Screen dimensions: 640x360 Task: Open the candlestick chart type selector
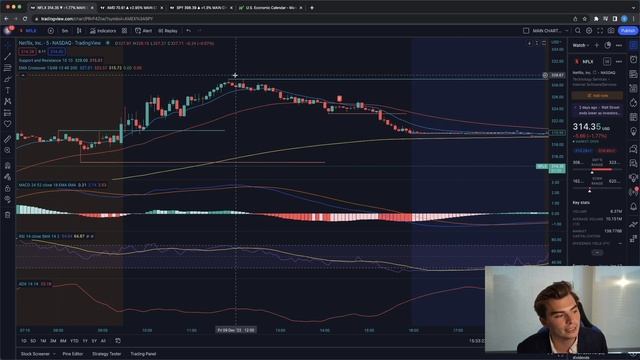pos(79,31)
